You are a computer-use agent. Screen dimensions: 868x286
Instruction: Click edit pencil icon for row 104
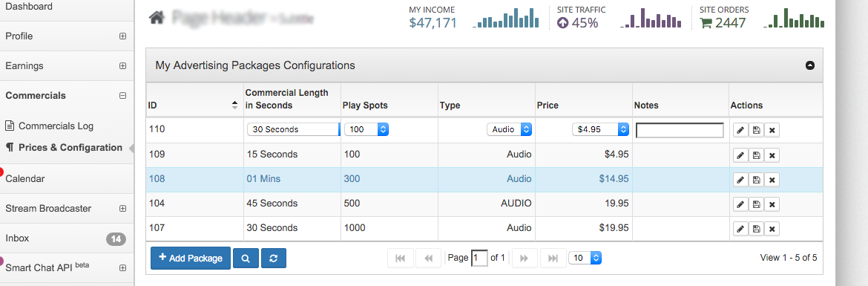(740, 204)
